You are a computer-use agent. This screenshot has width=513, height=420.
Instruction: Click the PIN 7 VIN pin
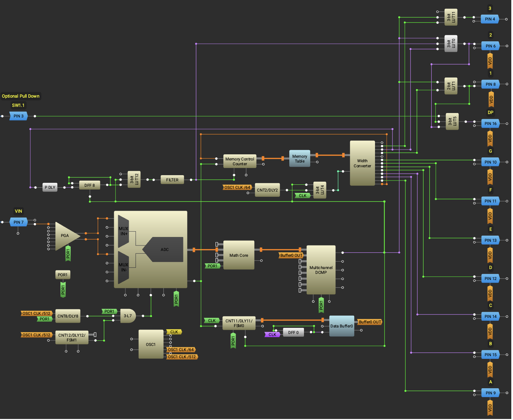[18, 222]
